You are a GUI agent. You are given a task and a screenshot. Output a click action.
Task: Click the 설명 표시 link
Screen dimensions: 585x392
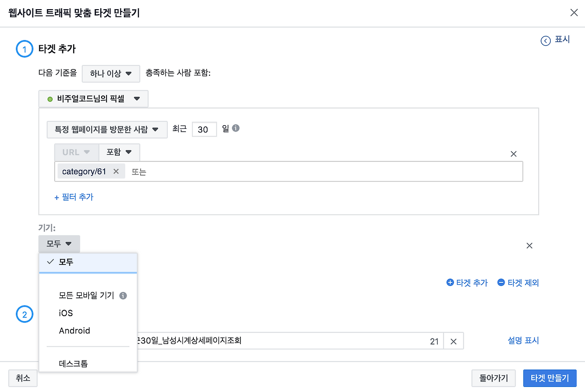523,340
